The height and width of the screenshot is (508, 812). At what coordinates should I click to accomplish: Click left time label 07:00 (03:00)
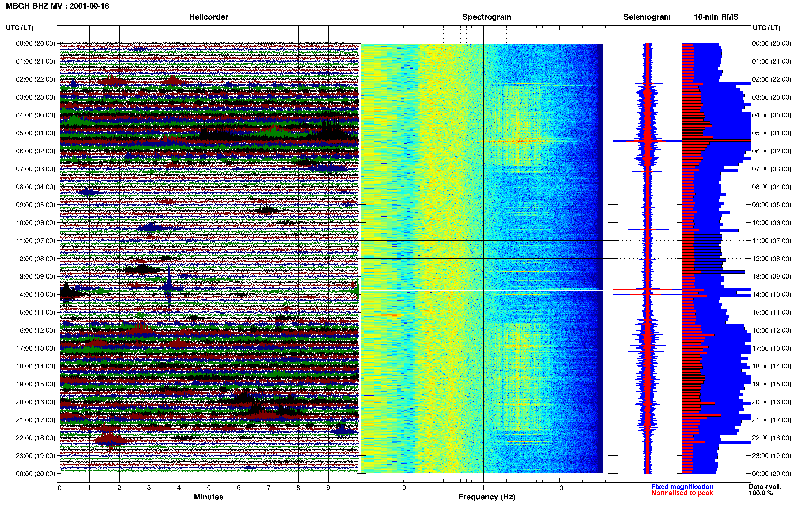(x=36, y=169)
